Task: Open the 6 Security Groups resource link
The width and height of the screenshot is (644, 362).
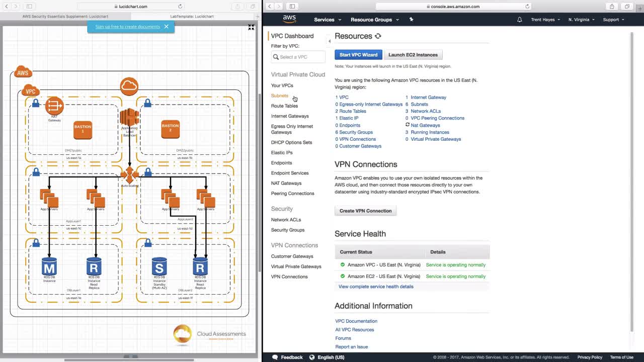Action: coord(354,132)
